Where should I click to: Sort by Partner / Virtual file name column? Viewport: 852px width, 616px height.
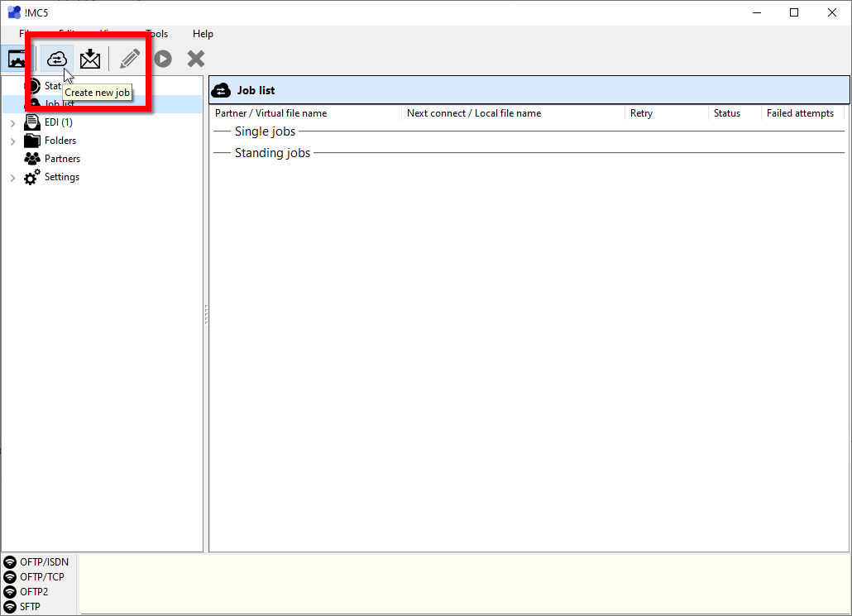tap(305, 113)
